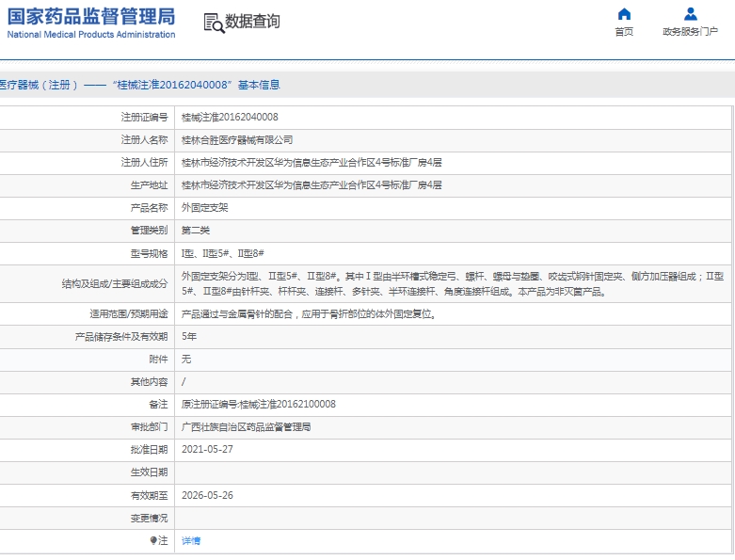Click the 首页 text link
This screenshot has height=560, width=735.
click(x=624, y=32)
